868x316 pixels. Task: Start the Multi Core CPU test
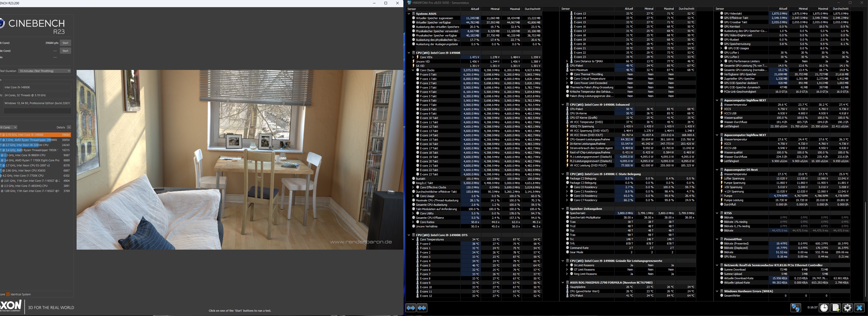coord(65,43)
